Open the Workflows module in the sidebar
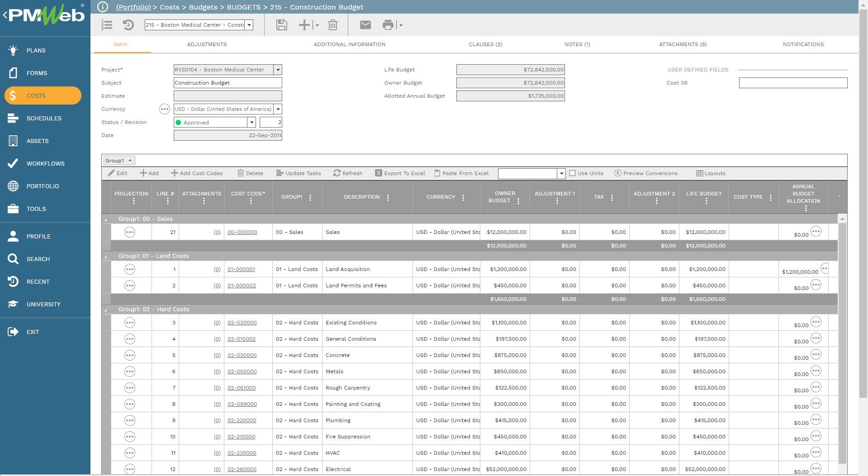Screen dimensions: 868x476 pos(45,163)
